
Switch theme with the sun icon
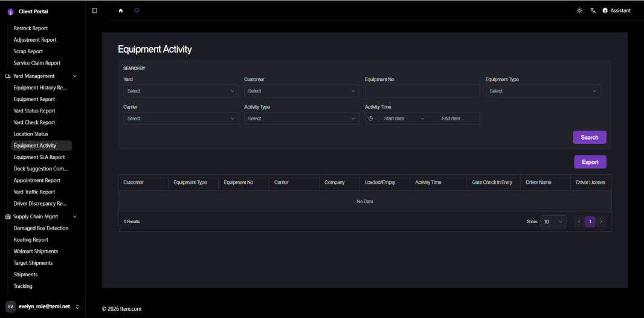pyautogui.click(x=579, y=11)
